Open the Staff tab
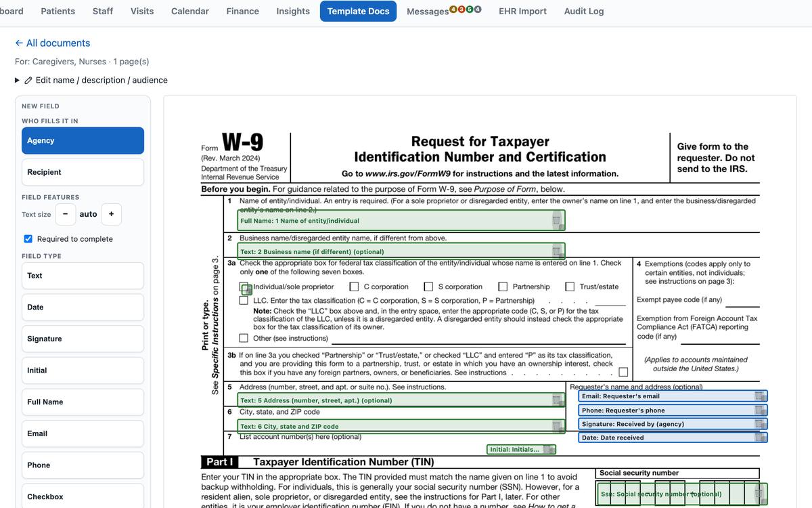Image resolution: width=812 pixels, height=508 pixels. click(103, 11)
